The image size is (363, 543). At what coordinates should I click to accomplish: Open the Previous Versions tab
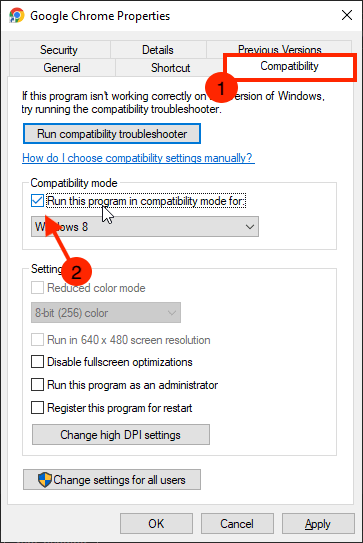point(279,48)
